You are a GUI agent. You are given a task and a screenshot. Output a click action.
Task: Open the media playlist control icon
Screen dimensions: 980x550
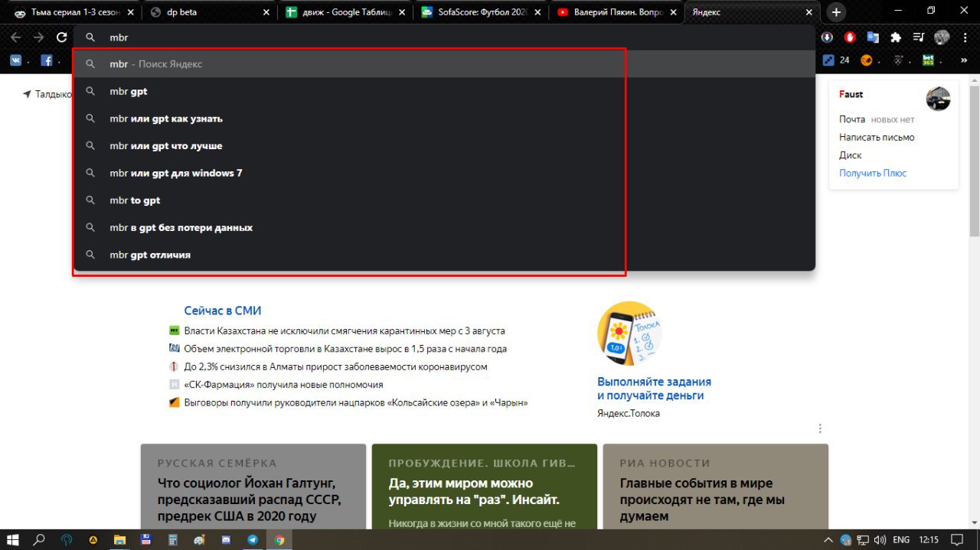(x=919, y=37)
